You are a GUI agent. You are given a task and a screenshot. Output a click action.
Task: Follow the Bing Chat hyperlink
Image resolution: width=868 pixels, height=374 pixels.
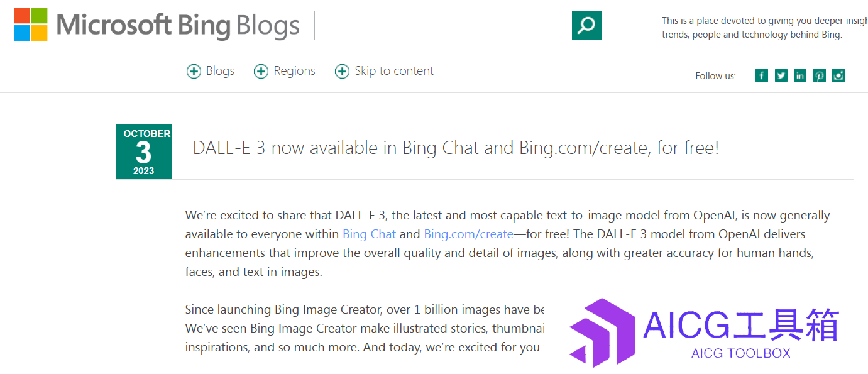[x=370, y=234]
